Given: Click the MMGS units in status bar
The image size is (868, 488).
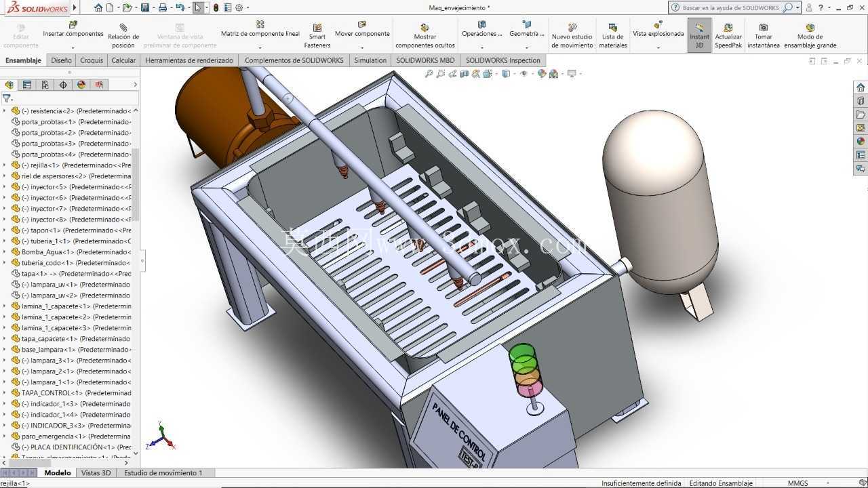Looking at the screenshot, I should click(797, 483).
